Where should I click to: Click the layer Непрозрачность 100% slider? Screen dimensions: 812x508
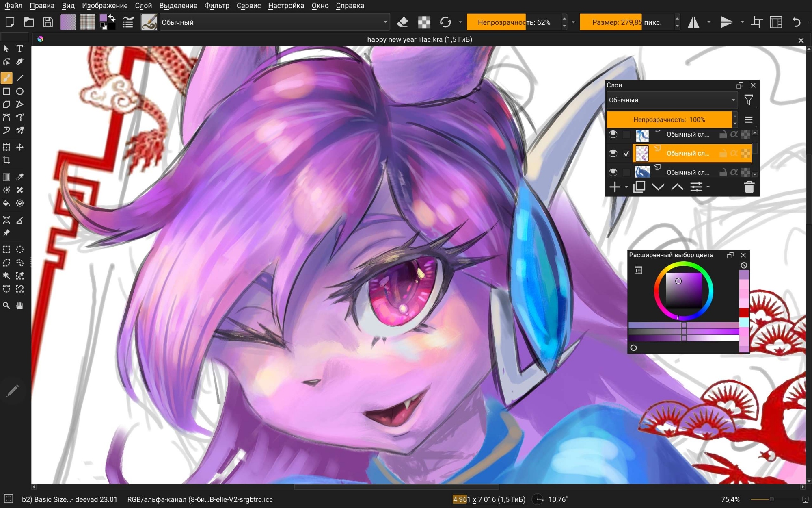coord(669,119)
